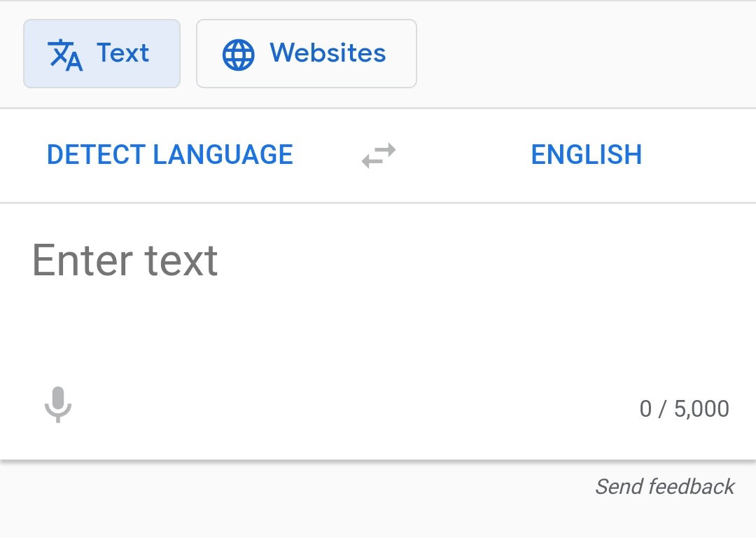Viewport: 756px width, 538px height.
Task: Select ENGLISH as the target language
Action: [587, 155]
